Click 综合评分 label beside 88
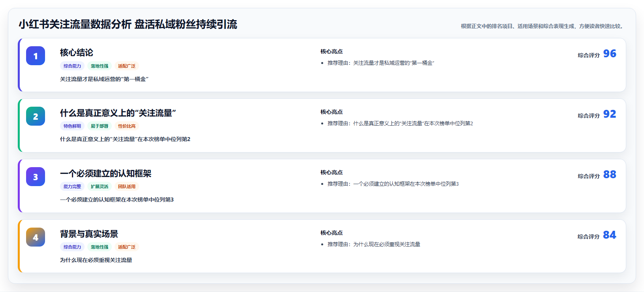Image resolution: width=644 pixels, height=292 pixels. (589, 176)
